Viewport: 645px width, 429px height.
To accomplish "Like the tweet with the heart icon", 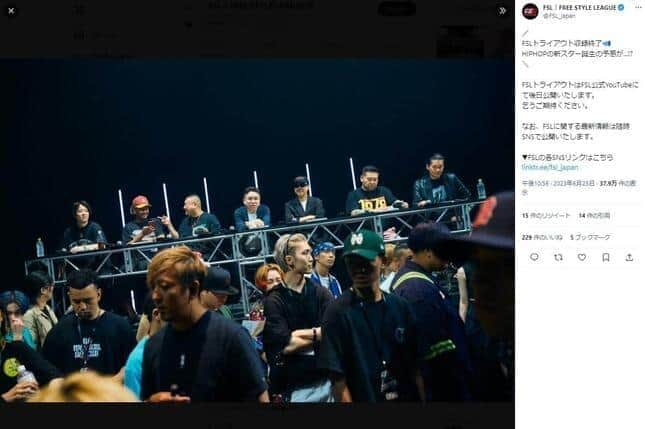I will tap(582, 257).
